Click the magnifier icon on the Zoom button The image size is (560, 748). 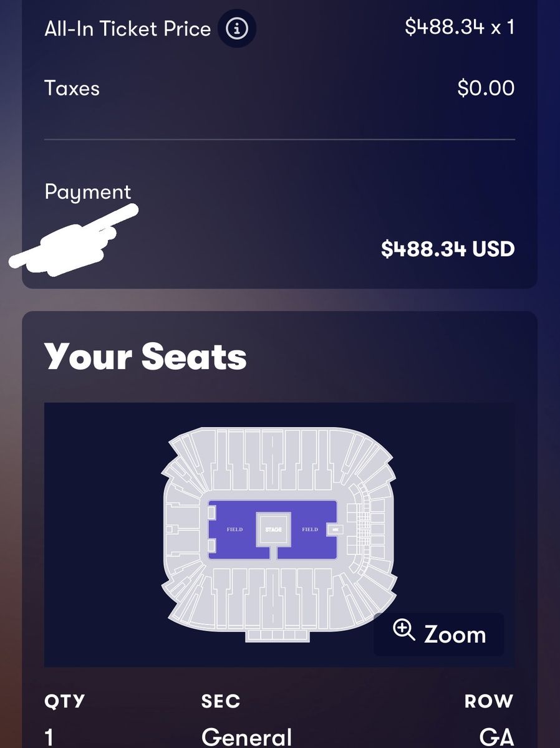[404, 630]
